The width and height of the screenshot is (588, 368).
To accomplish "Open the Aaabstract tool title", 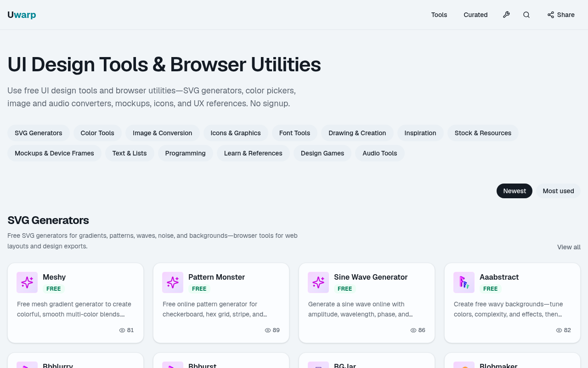I will pos(499,277).
